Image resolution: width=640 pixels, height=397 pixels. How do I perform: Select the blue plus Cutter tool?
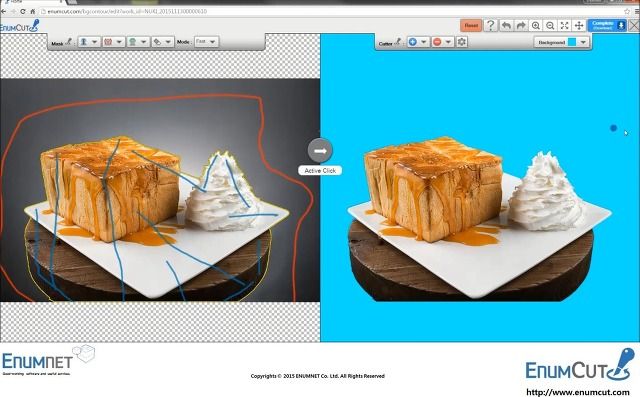(x=413, y=42)
